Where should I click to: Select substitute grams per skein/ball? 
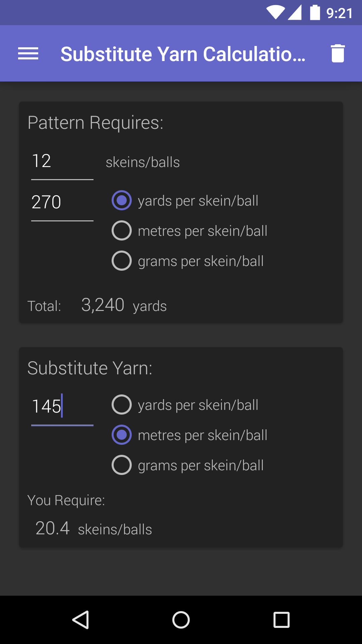[188, 465]
